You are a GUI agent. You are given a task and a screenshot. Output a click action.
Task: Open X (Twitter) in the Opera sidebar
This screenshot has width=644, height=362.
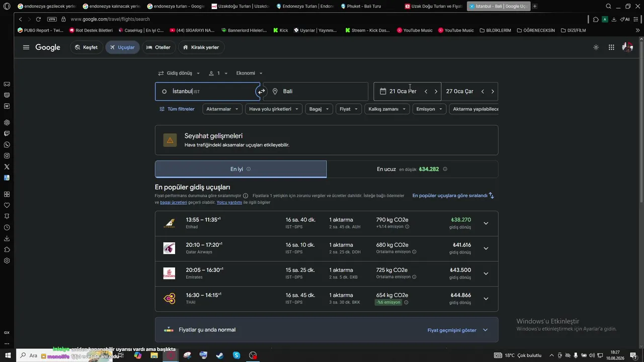[x=7, y=167]
